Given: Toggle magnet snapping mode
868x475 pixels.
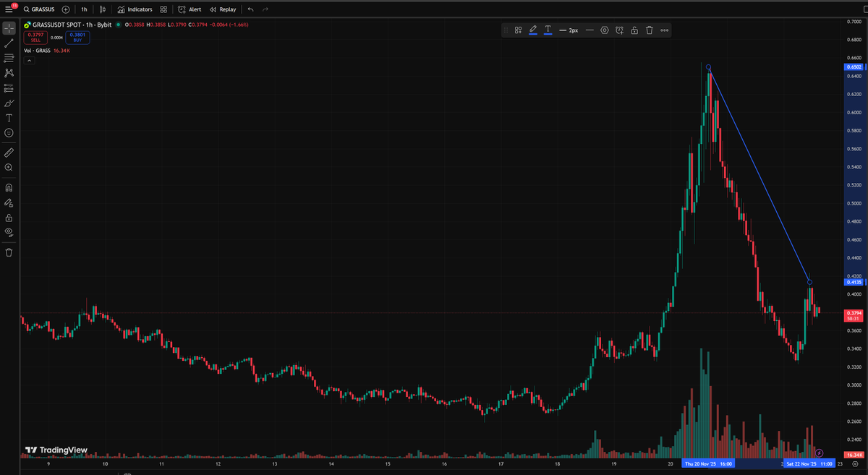Looking at the screenshot, I should click(9, 187).
